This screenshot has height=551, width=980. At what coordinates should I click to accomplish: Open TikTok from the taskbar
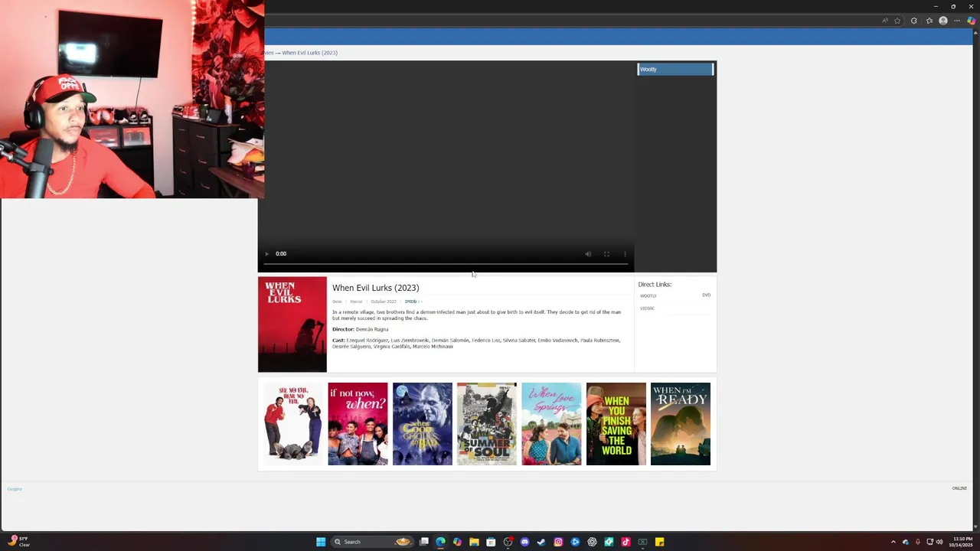point(626,542)
